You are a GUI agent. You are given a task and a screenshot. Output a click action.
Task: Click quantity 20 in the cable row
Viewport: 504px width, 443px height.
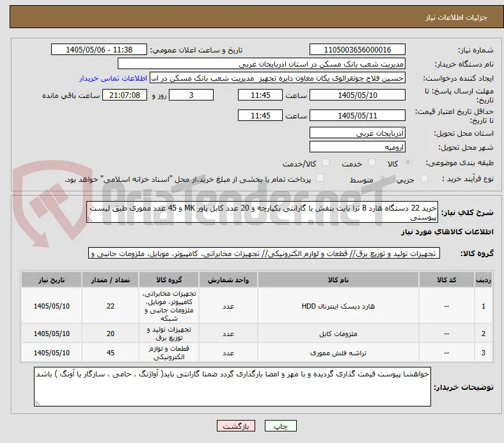pos(111,334)
